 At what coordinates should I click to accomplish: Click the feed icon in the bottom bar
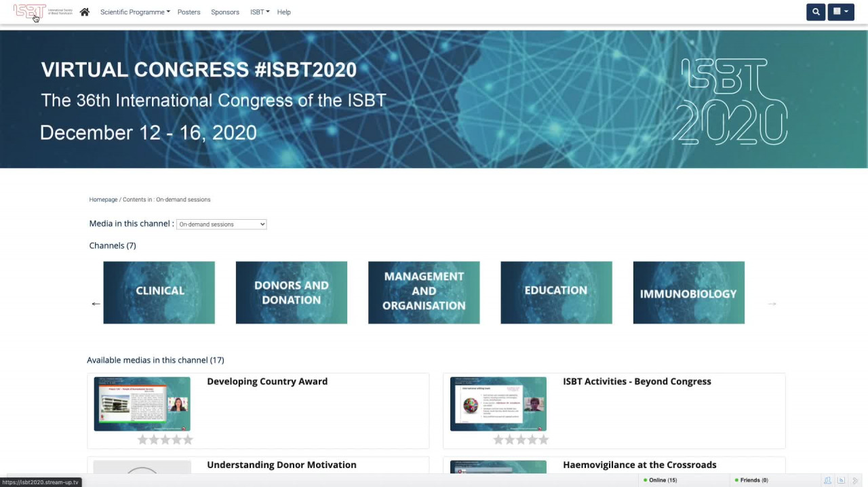841,480
